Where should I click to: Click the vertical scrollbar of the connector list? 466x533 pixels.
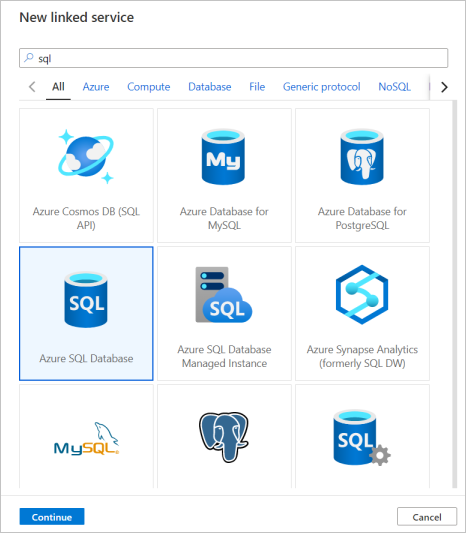point(454,294)
